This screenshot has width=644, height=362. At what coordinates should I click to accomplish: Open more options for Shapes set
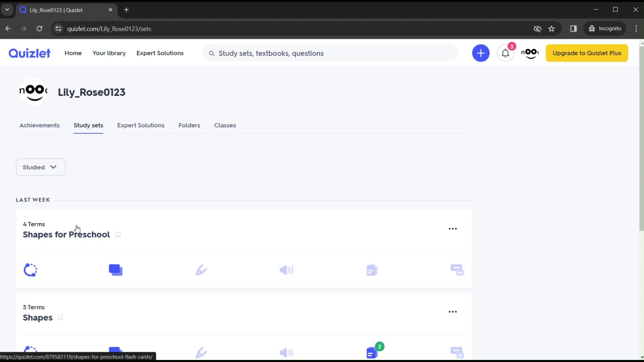(453, 312)
